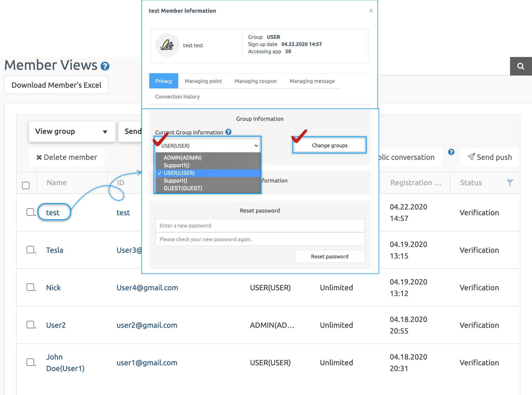
Task: Check the box for member test
Action: [x=30, y=212]
